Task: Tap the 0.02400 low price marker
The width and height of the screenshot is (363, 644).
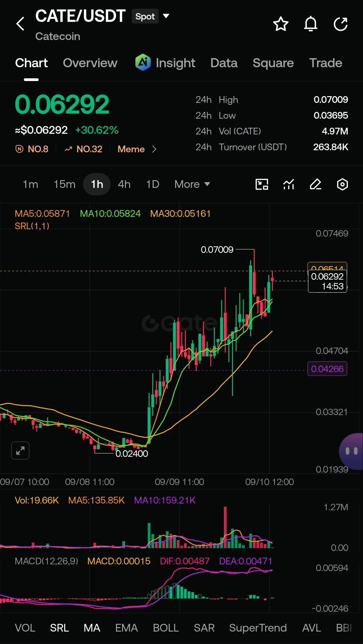Action: [x=132, y=453]
